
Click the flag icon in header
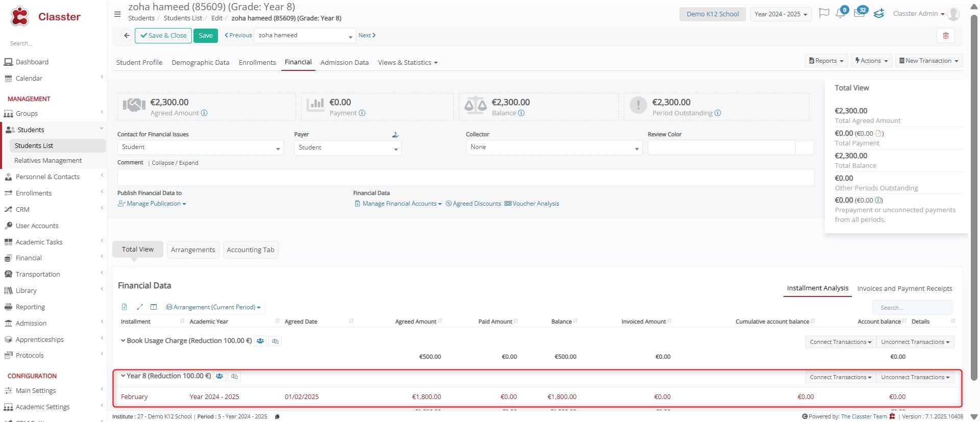tap(823, 14)
